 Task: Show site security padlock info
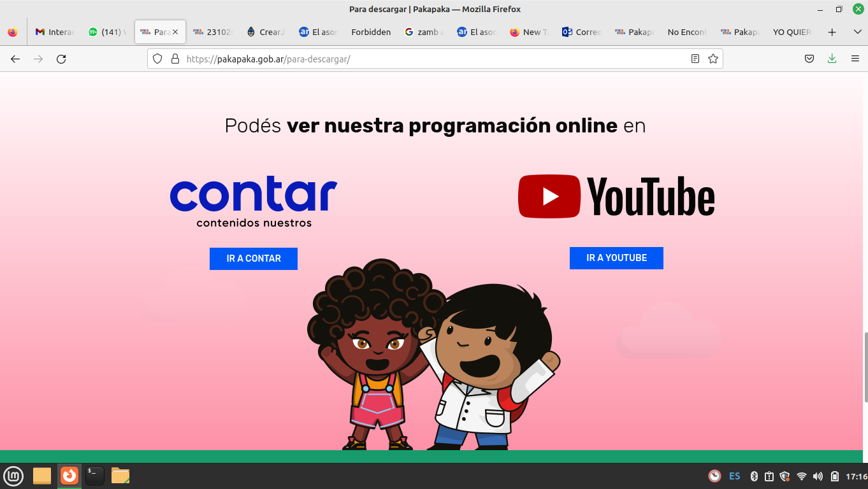(x=175, y=59)
